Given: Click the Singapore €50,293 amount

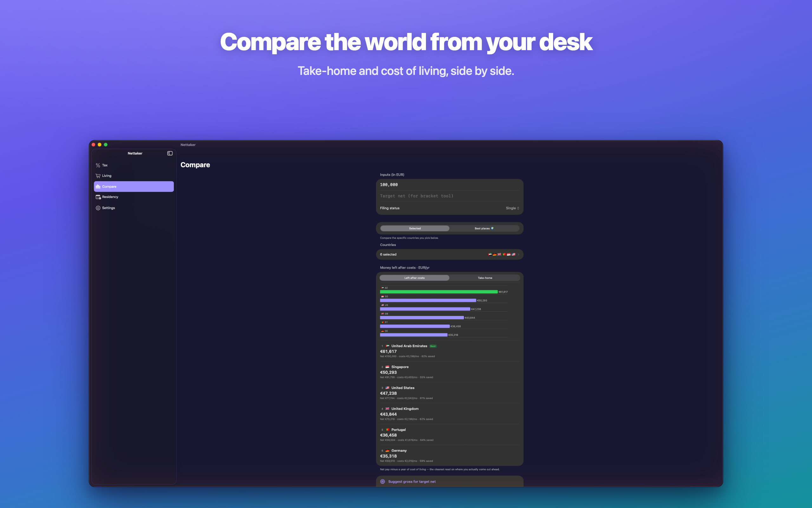Looking at the screenshot, I should 388,372.
